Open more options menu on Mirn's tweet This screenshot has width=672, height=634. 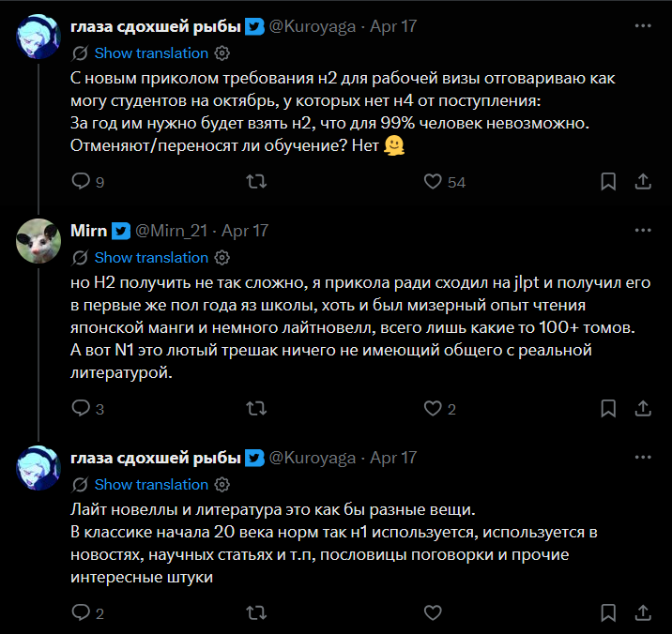[643, 231]
